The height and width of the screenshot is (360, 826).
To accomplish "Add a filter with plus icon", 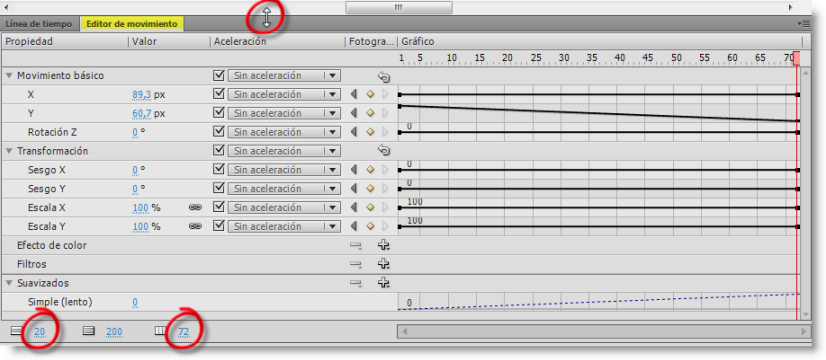I will (x=384, y=264).
